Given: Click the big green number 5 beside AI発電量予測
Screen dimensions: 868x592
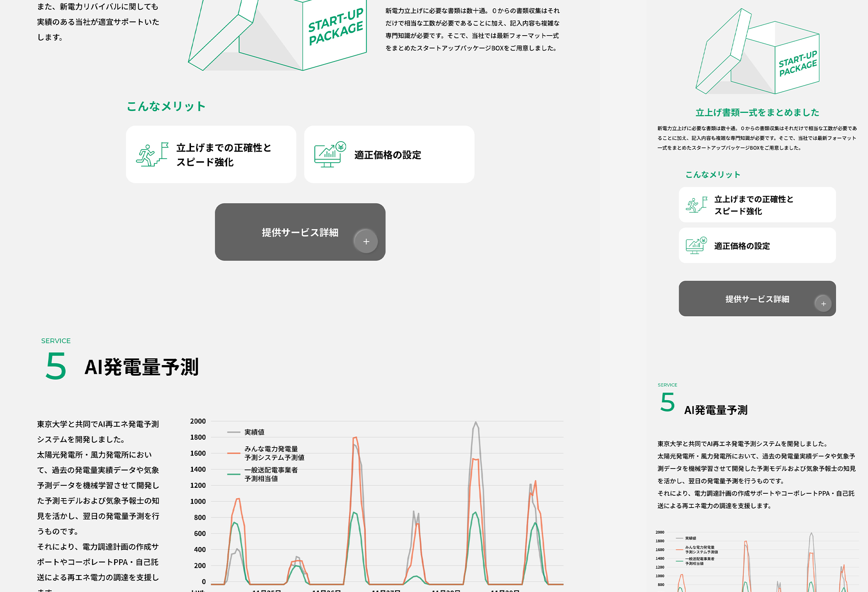Looking at the screenshot, I should coord(56,366).
